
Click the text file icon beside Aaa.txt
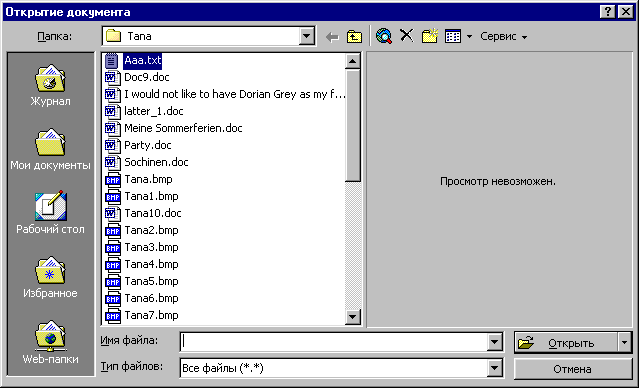[111, 61]
